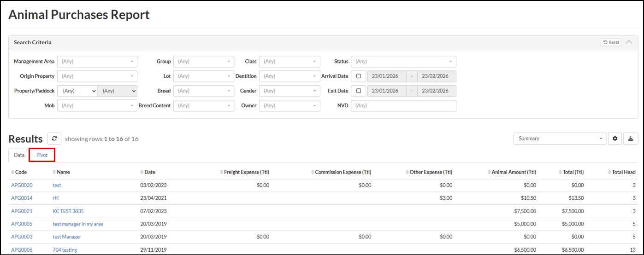Sort by Total Head column
Screen dimensions: 644x255
[x=623, y=172]
